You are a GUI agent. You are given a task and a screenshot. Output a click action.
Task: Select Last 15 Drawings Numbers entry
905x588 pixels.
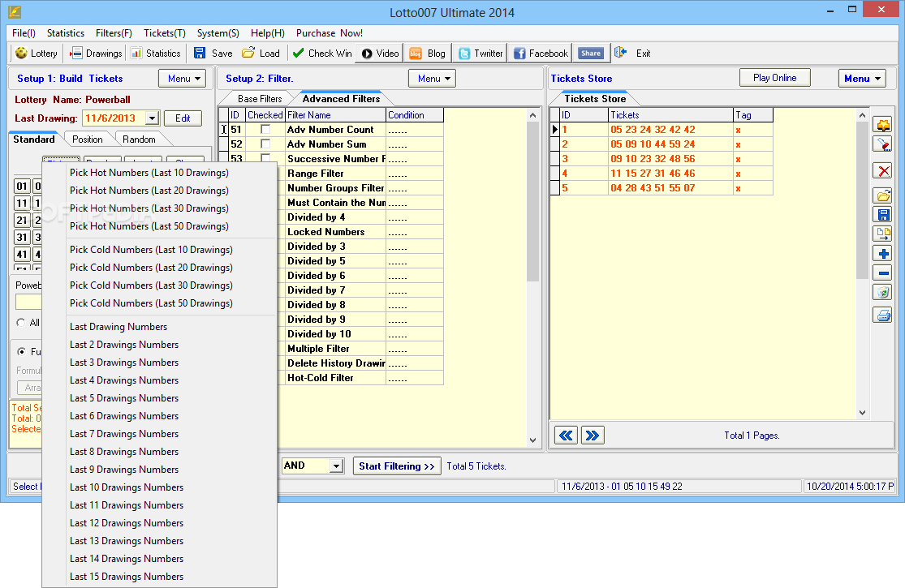159,577
